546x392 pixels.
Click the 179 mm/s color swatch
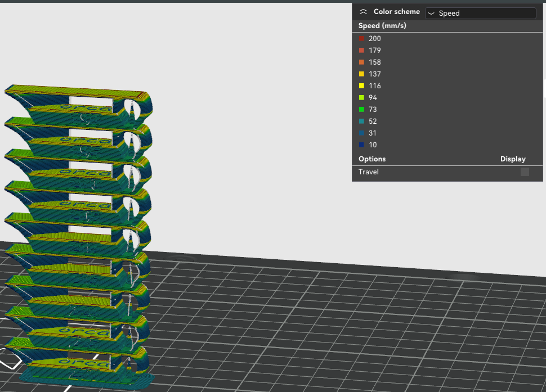pos(361,51)
